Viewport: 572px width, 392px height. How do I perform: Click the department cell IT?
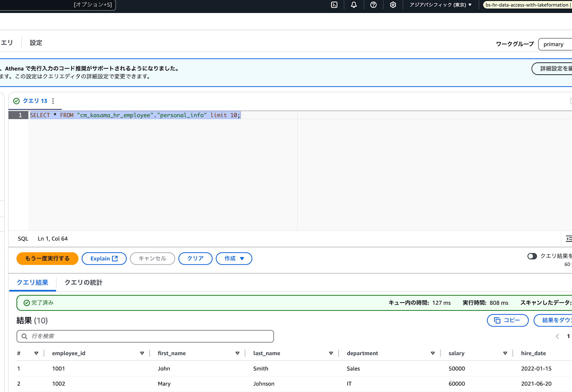[349, 384]
